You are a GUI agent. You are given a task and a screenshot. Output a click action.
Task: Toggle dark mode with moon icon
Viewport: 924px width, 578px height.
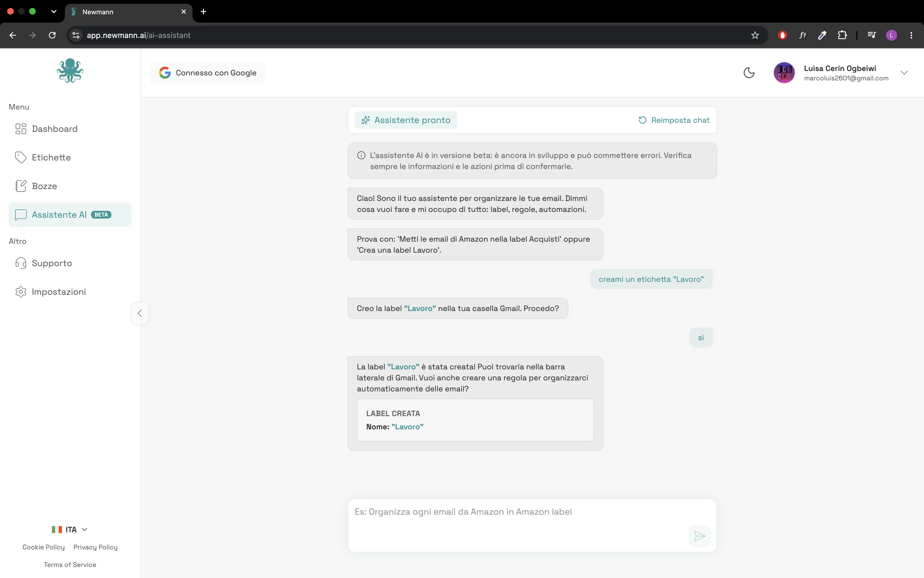coord(749,73)
